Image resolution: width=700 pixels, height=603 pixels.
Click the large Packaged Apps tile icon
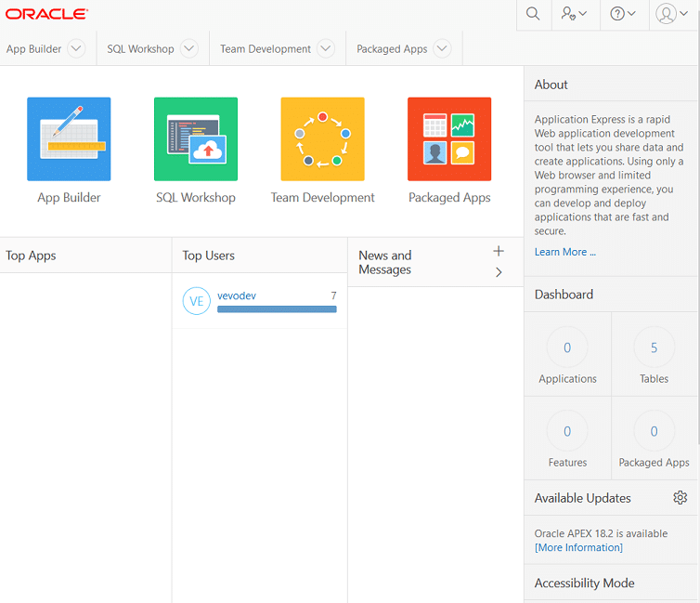click(449, 139)
